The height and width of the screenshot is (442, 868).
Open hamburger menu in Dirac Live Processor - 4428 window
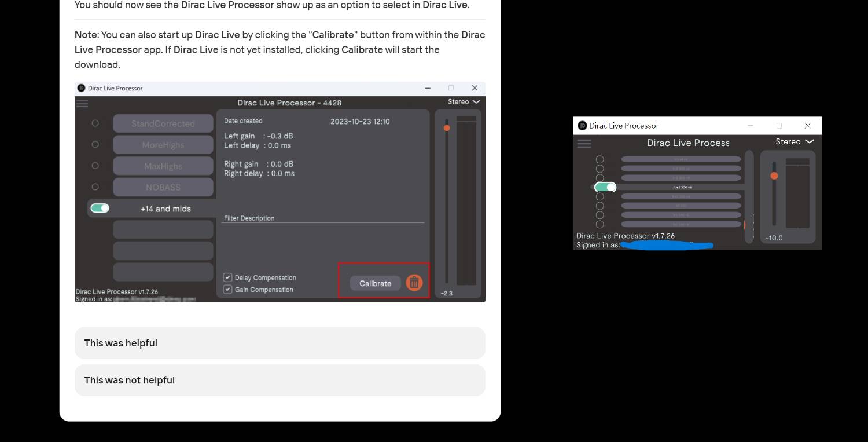[82, 104]
